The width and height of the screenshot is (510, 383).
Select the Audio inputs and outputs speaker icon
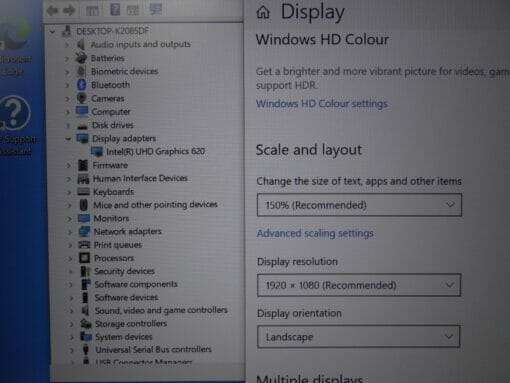coord(81,44)
